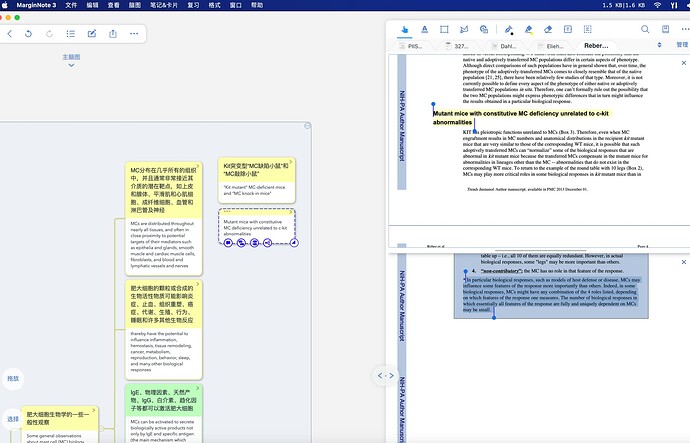Screen dimensions: 690x443
Task: Click the 拖放 round button
Action: pos(13,378)
